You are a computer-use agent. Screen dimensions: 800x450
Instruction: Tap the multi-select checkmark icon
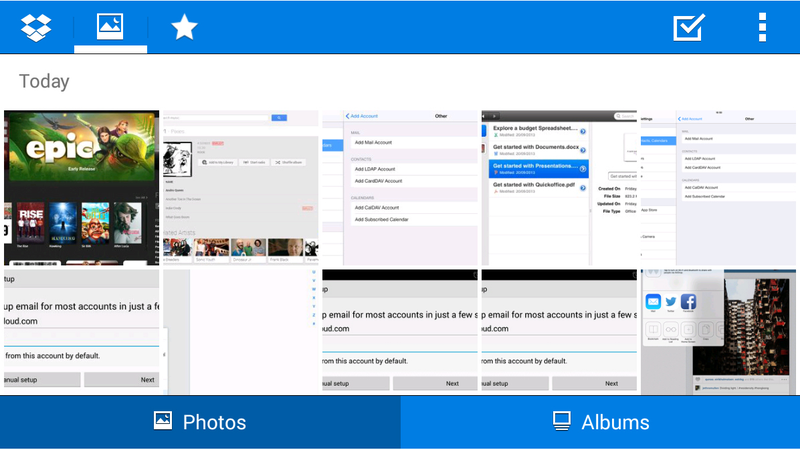click(689, 28)
